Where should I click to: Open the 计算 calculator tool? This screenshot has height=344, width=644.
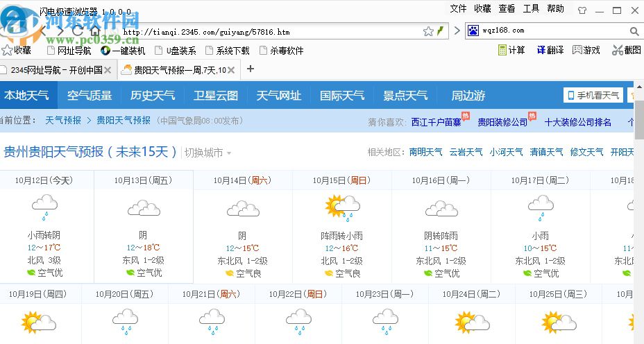[x=511, y=50]
